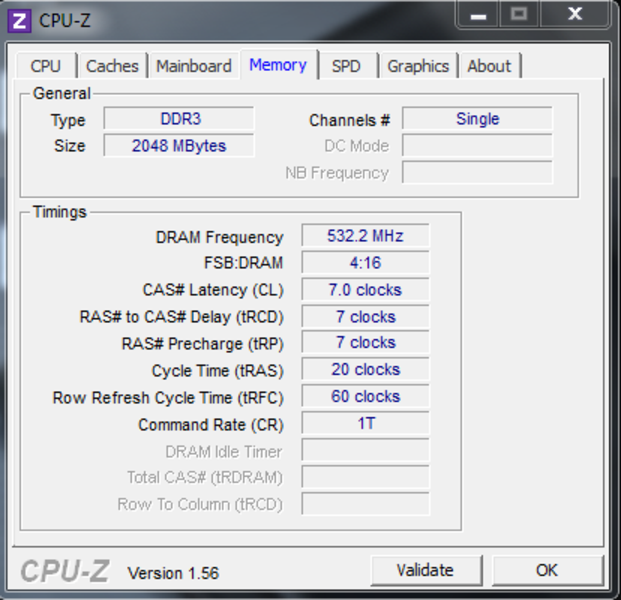Select the DRAM Frequency value 532.2 MHz

[x=365, y=236]
